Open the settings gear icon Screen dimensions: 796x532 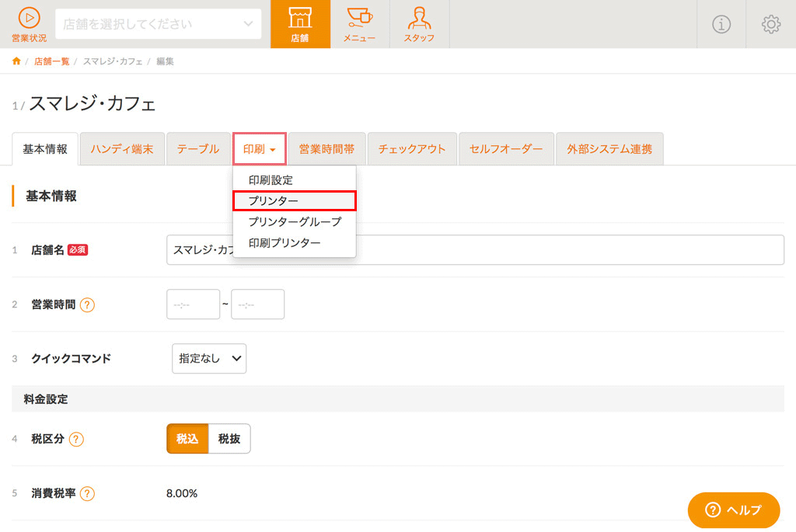(x=770, y=24)
